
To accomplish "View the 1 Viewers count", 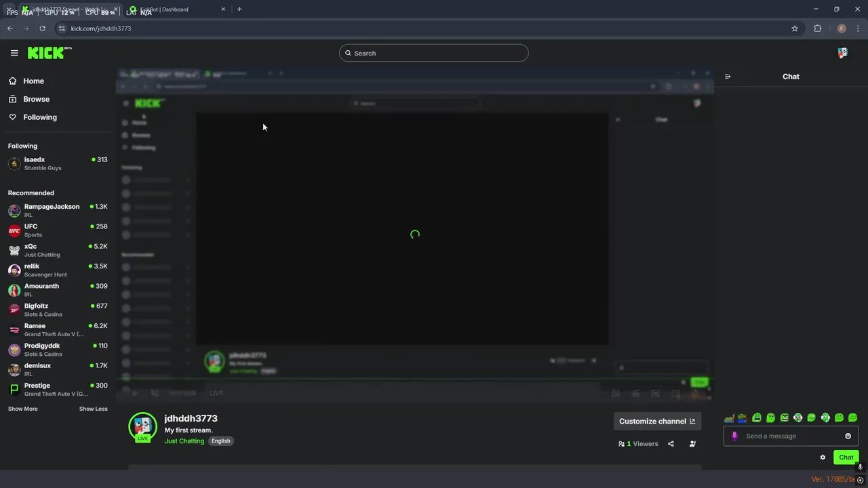I will pyautogui.click(x=638, y=444).
